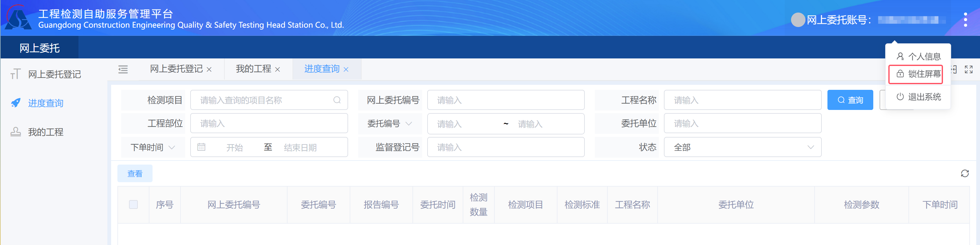
Task: Open the 委托编号 type dropdown
Action: [390, 124]
